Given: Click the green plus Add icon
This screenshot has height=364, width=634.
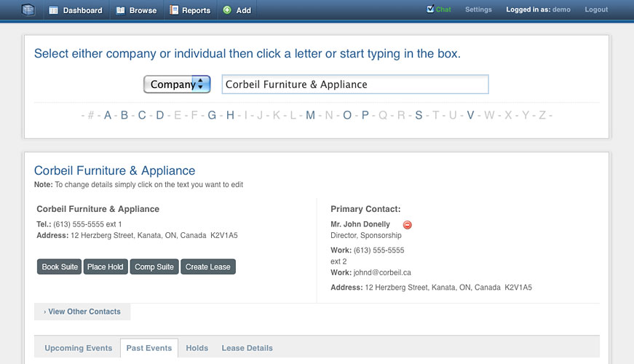Looking at the screenshot, I should [x=227, y=10].
